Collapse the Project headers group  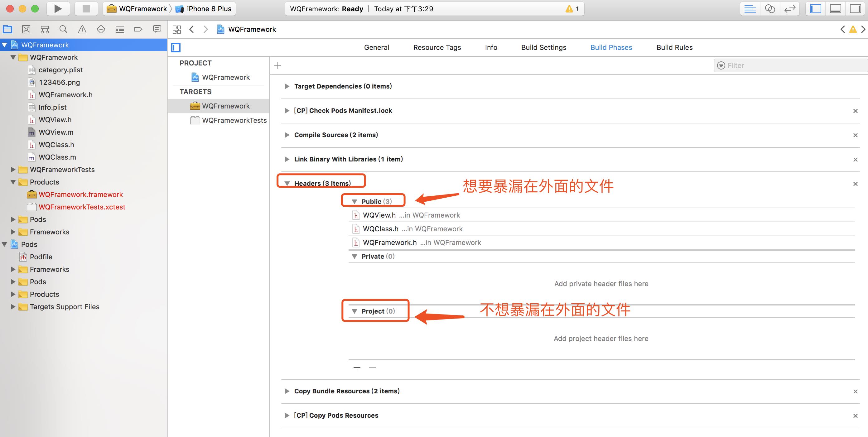tap(354, 311)
